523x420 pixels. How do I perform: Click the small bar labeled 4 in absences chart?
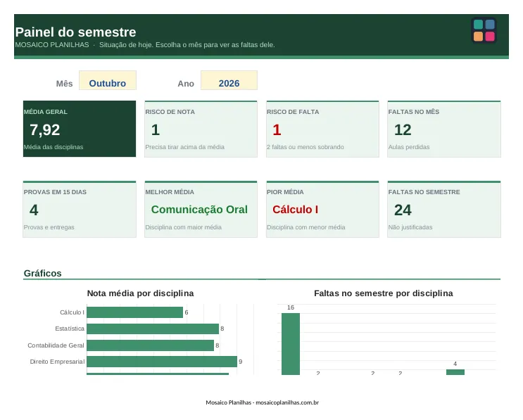[455, 372]
